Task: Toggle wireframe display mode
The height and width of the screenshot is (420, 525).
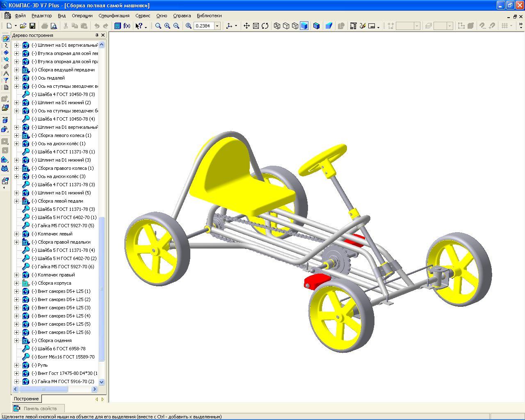Action: click(277, 26)
